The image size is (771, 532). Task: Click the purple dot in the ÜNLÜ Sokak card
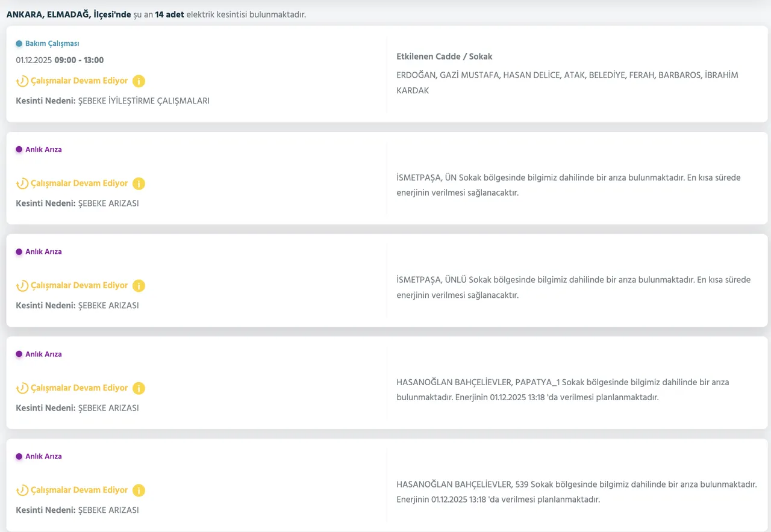tap(19, 252)
